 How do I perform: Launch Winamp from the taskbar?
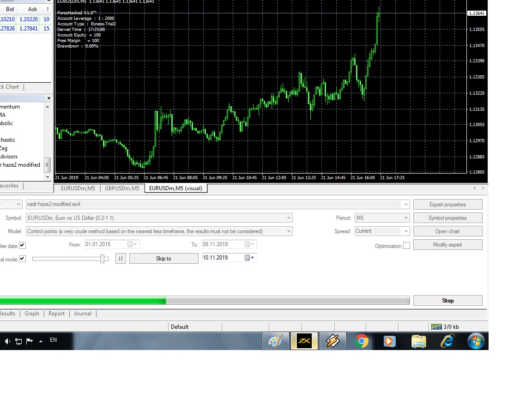333,341
